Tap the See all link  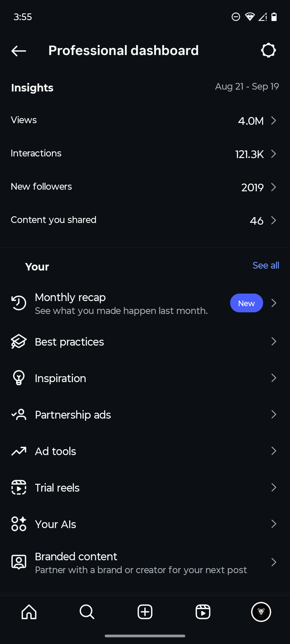(266, 265)
